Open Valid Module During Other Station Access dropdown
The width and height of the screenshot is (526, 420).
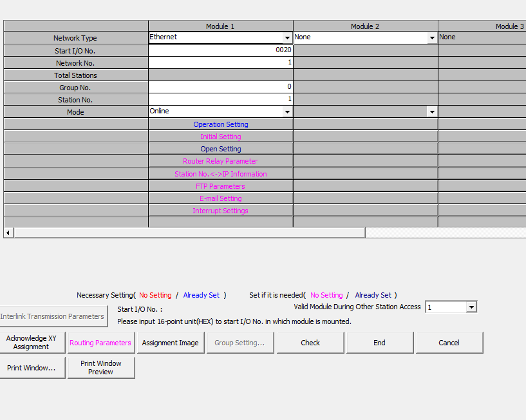(471, 307)
